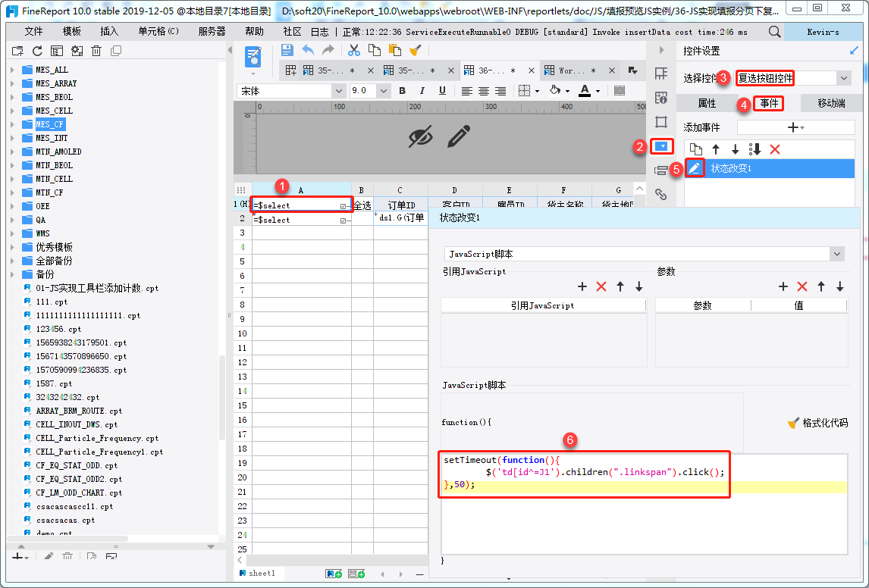Viewport: 869px width, 588px height.
Task: Open the 插入 menu
Action: (109, 32)
